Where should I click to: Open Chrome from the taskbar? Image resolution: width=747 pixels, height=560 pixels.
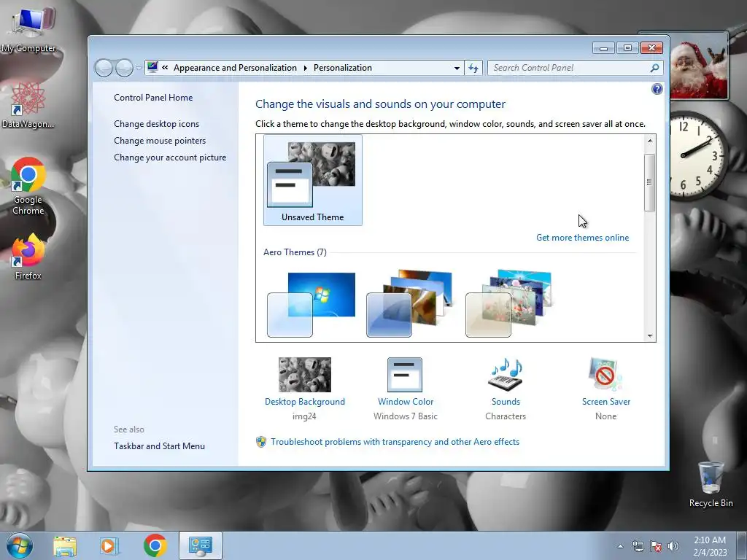155,545
